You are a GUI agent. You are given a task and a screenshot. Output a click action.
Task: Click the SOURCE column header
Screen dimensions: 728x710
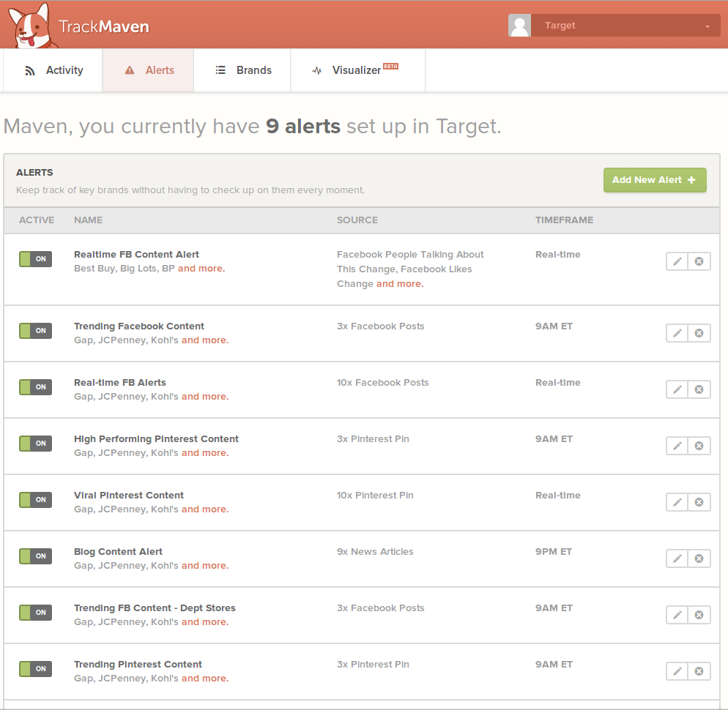tap(357, 220)
